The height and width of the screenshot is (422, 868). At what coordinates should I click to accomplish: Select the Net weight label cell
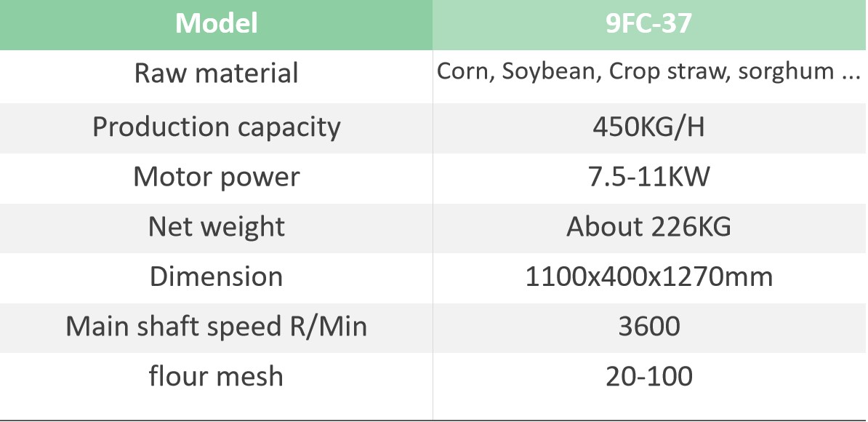(x=216, y=228)
